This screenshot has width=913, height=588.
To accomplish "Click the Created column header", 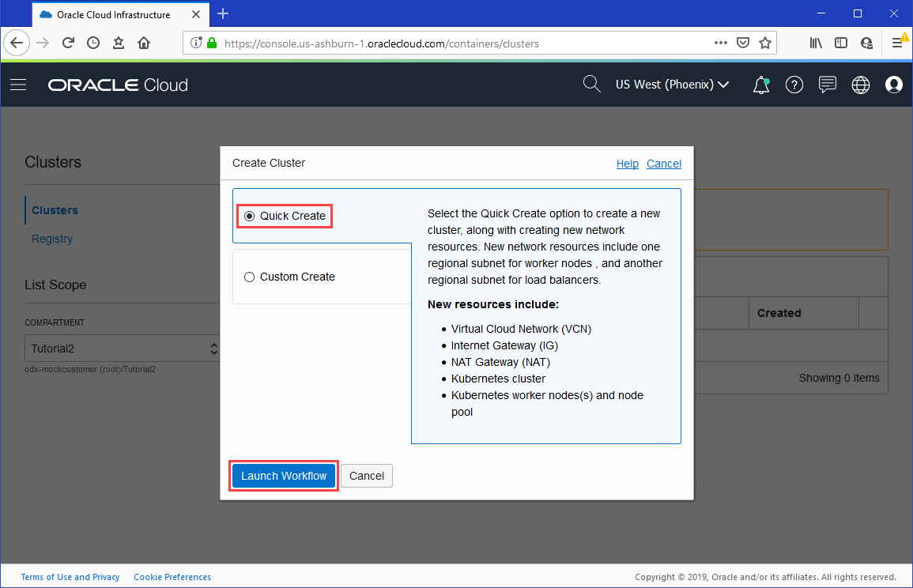I will point(779,313).
